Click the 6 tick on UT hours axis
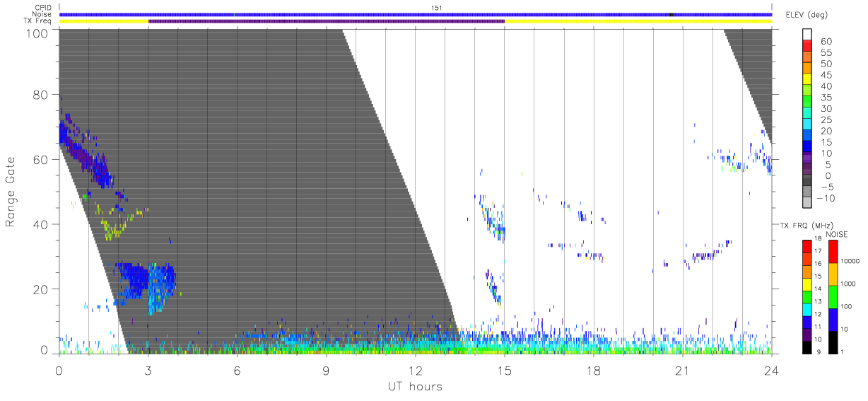Image resolution: width=868 pixels, height=401 pixels. point(237,370)
